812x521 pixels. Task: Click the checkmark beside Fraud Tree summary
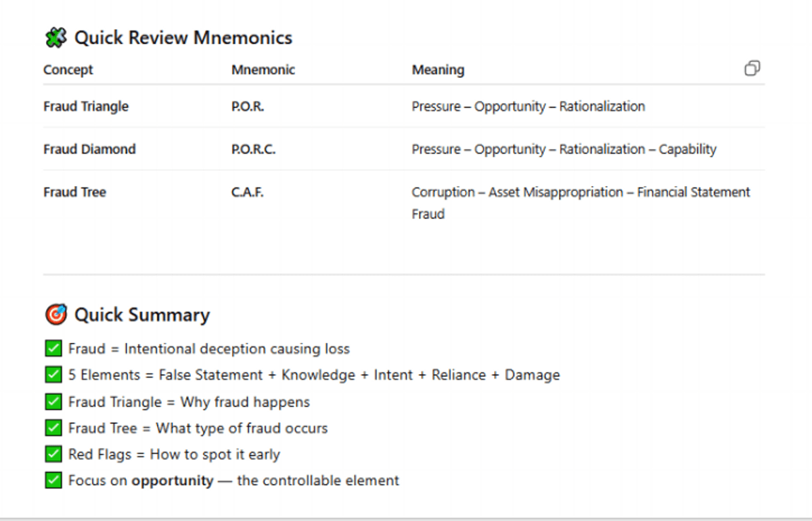[53, 428]
